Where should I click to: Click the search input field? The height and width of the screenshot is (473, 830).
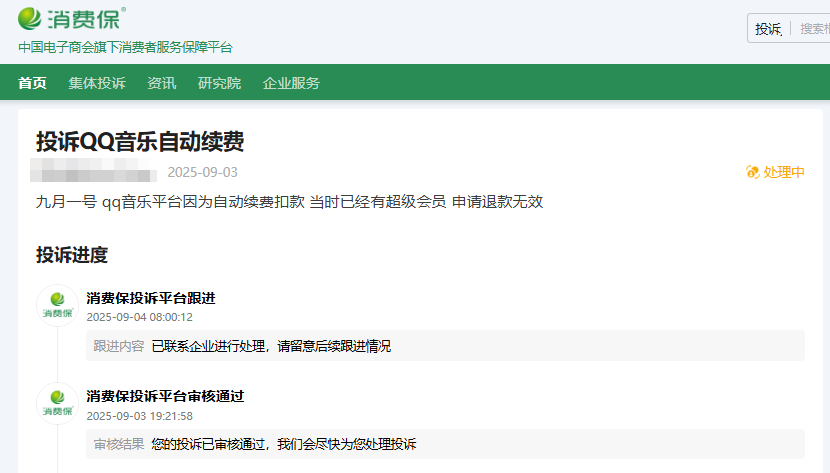813,29
